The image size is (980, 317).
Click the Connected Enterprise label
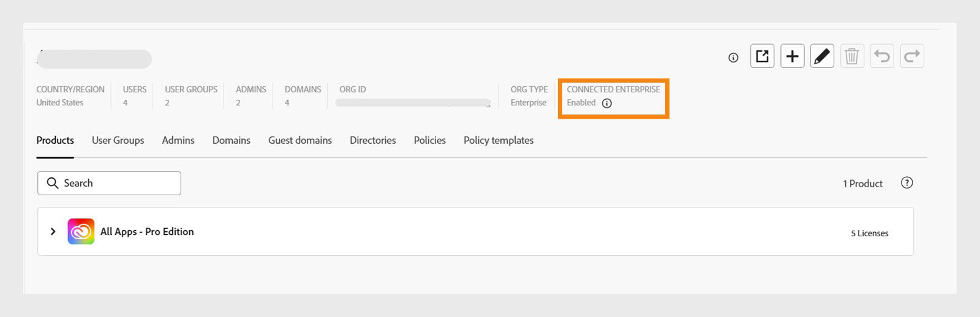[614, 89]
